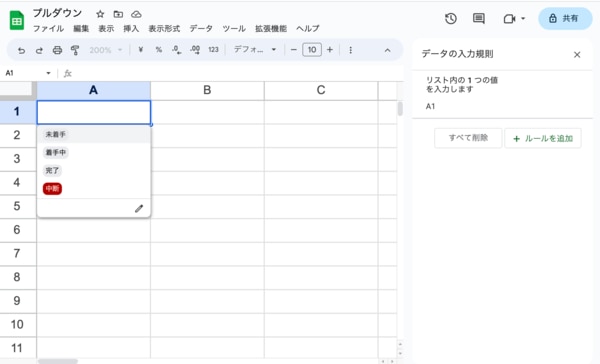Open the 200% zoom dropdown
The height and width of the screenshot is (364, 600).
(x=106, y=50)
